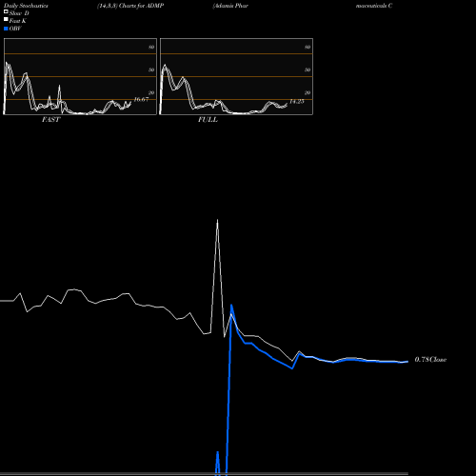The height and width of the screenshot is (476, 476).
Task: Click the 16.67 value in FAST chart
Action: click(141, 99)
